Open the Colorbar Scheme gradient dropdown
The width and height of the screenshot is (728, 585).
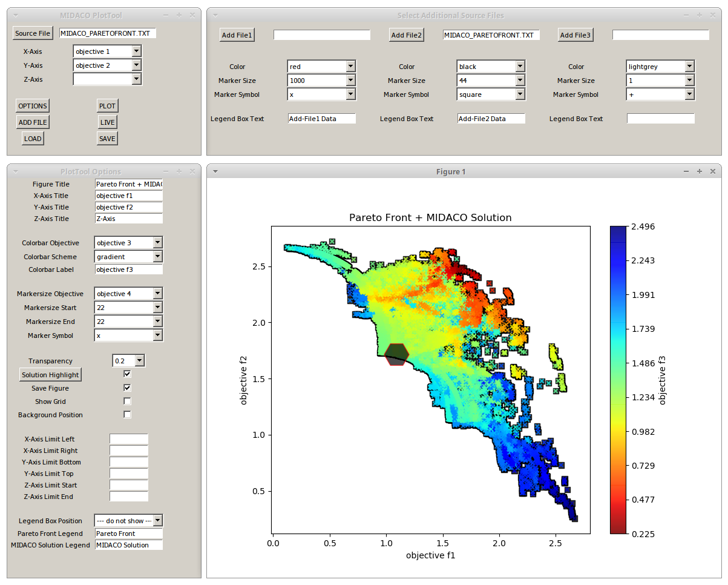click(x=128, y=257)
